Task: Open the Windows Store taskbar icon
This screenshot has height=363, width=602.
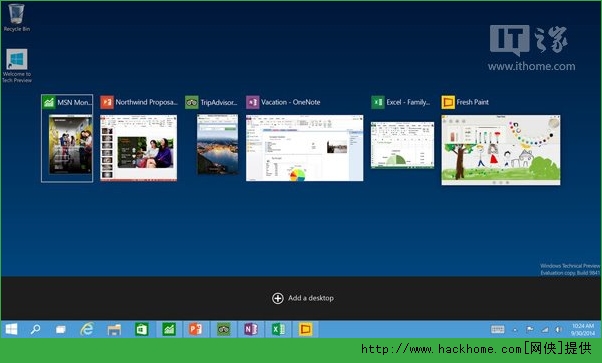Action: click(142, 329)
